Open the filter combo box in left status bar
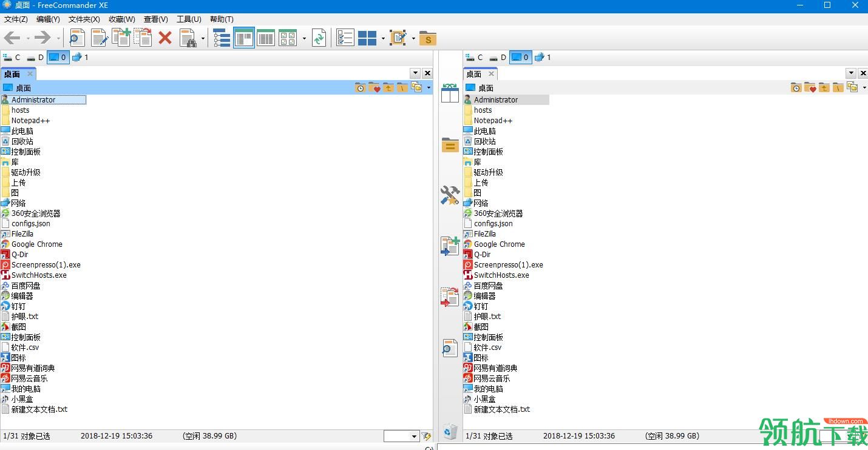Image resolution: width=868 pixels, height=450 pixels. tap(401, 436)
